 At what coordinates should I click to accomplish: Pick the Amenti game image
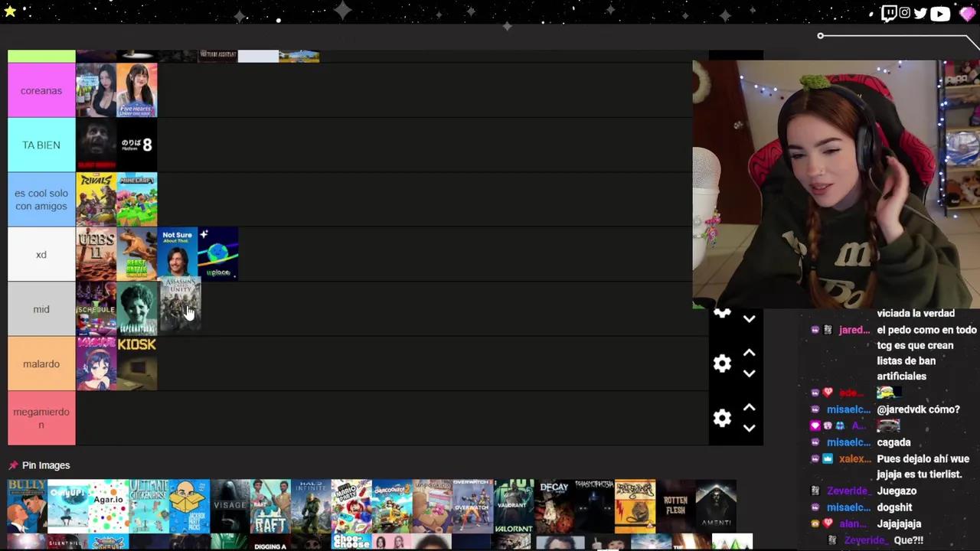click(717, 507)
